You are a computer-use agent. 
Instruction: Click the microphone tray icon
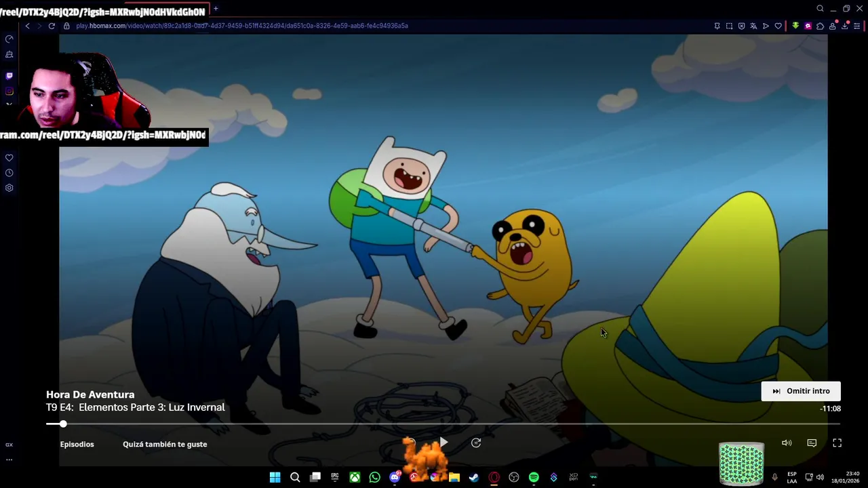[774, 477]
